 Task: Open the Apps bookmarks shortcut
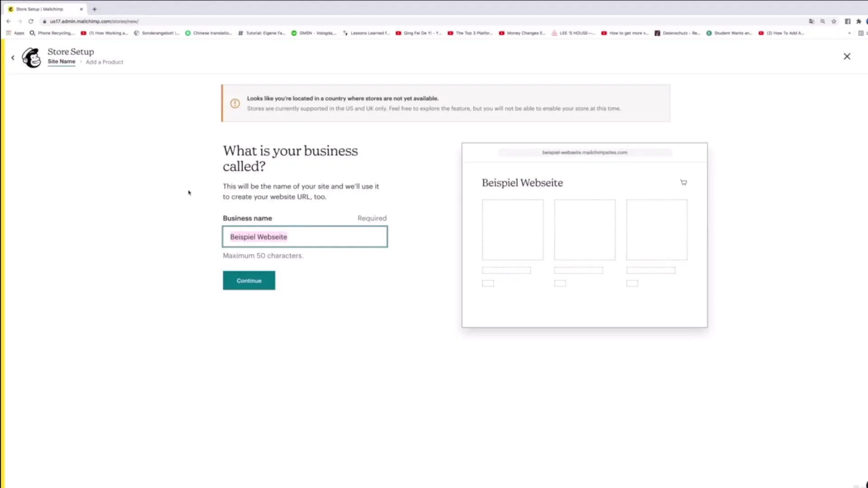[15, 33]
